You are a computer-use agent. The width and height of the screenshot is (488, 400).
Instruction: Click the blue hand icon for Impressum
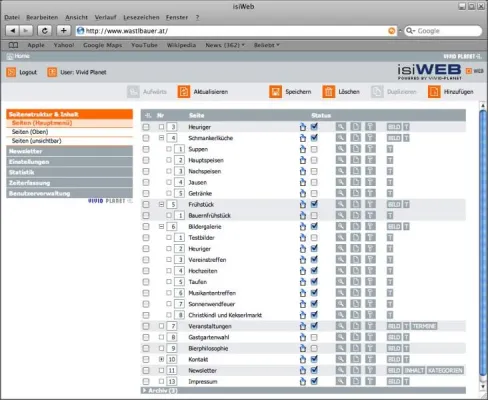click(x=303, y=381)
